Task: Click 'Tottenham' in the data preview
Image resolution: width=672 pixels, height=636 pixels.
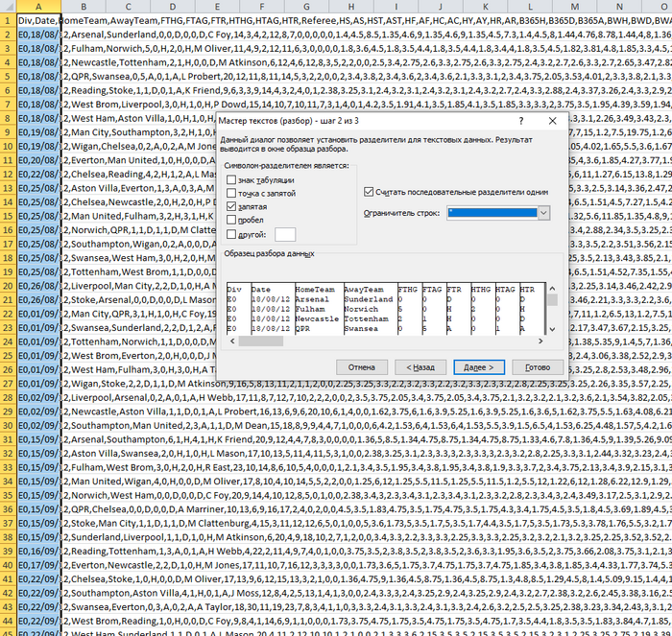Action: pos(367,319)
